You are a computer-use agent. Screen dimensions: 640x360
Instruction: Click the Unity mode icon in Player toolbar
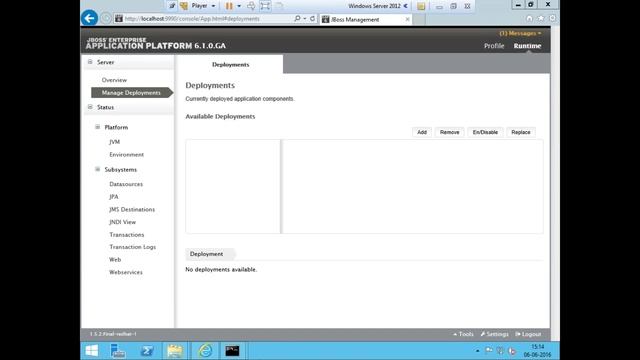tap(280, 6)
